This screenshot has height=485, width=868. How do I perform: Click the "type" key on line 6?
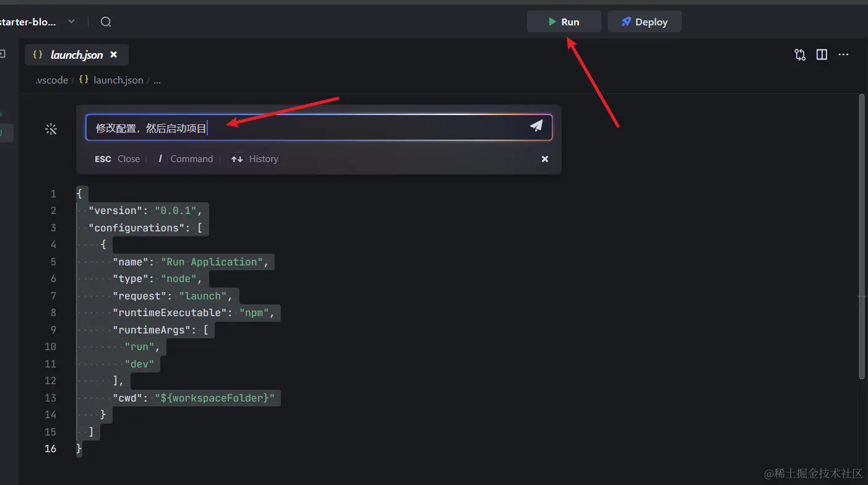tap(131, 278)
